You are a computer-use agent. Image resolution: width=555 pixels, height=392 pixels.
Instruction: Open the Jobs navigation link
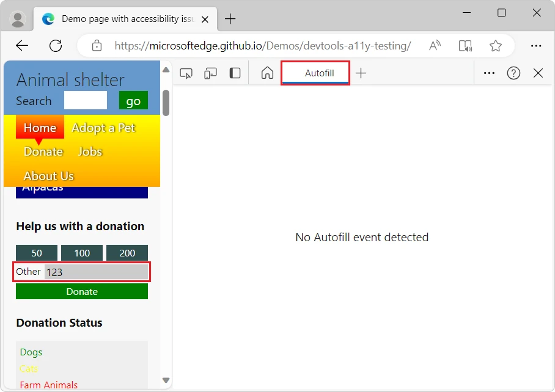tap(90, 151)
